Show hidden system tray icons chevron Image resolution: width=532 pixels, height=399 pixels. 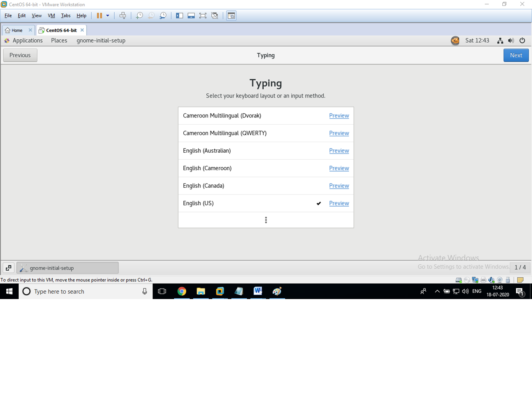coord(437,292)
